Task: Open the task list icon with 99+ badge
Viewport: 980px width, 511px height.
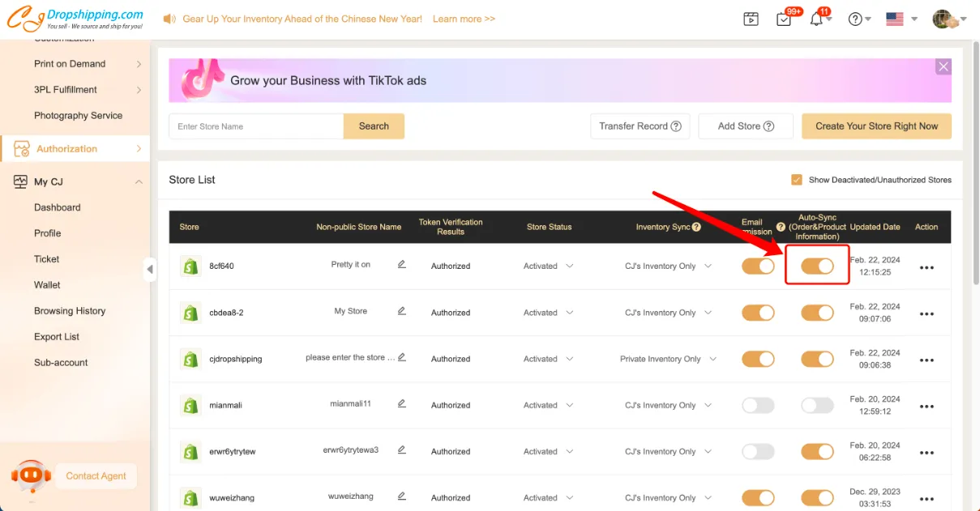Action: coord(783,19)
